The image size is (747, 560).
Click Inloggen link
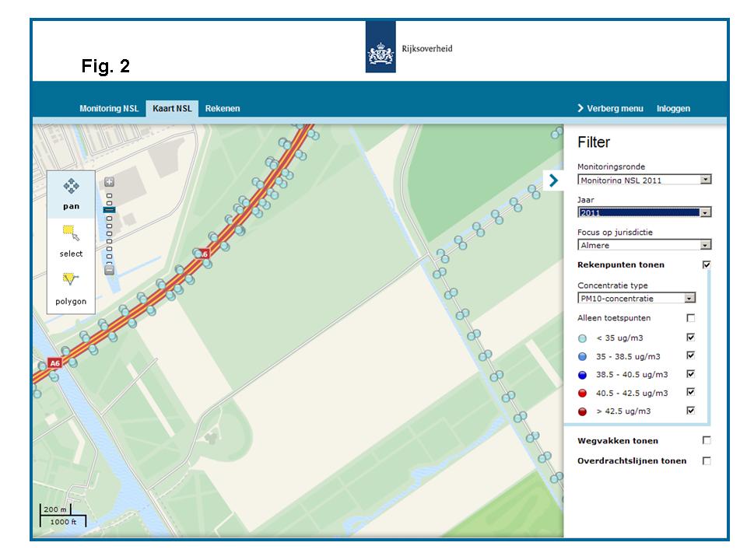point(673,109)
